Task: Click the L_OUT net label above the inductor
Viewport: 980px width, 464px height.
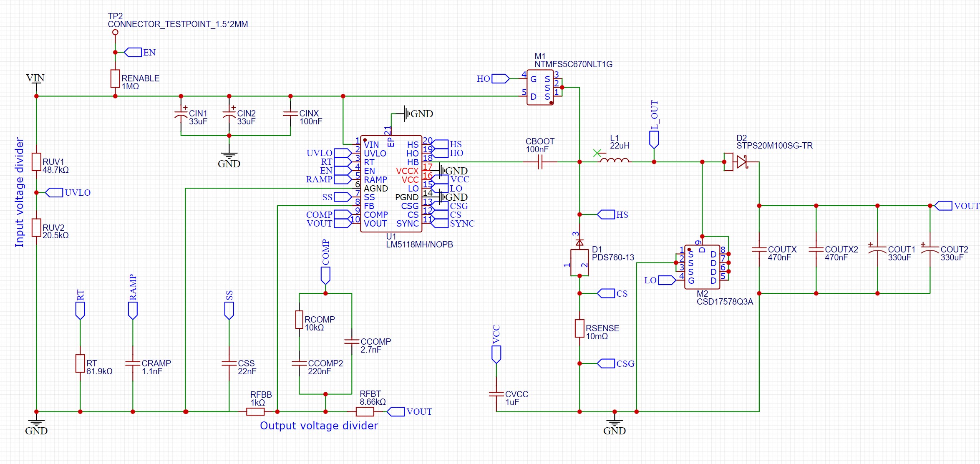Action: pos(654,124)
